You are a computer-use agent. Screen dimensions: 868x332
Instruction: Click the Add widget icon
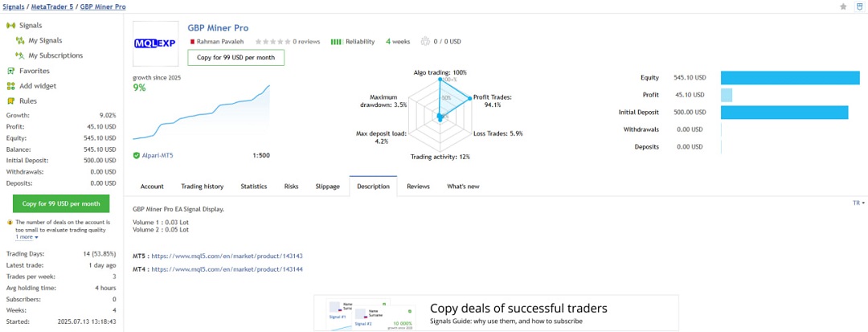pyautogui.click(x=11, y=86)
